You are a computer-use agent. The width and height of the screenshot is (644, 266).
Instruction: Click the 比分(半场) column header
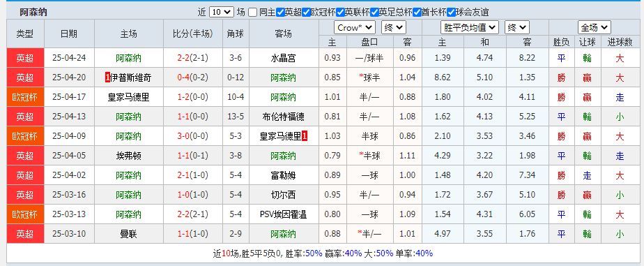(192, 34)
